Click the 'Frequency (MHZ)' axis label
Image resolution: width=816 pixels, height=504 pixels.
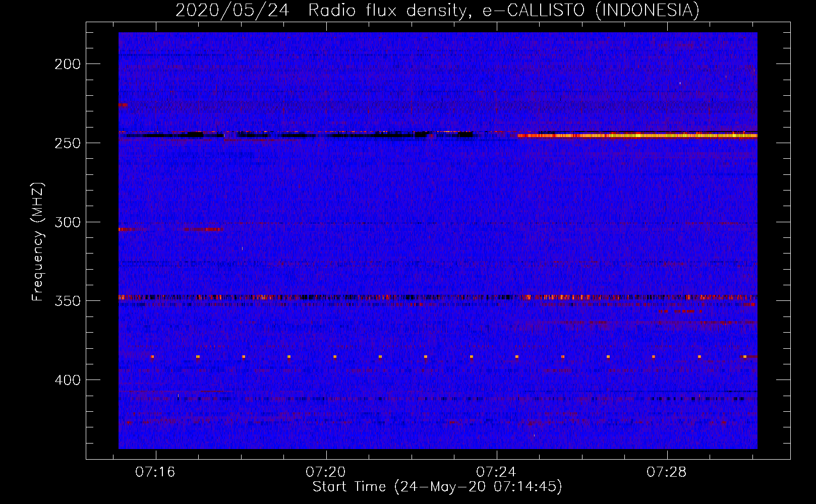point(38,242)
